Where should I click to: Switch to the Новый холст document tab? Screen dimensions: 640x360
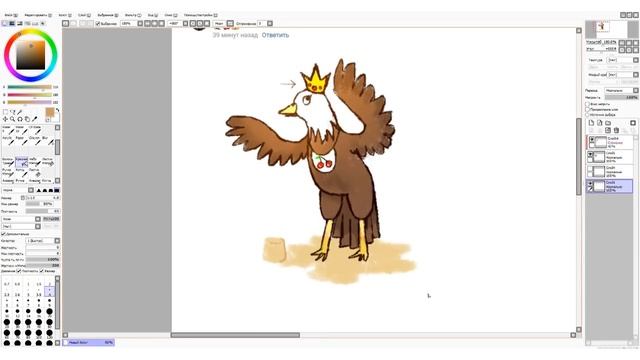click(89, 342)
